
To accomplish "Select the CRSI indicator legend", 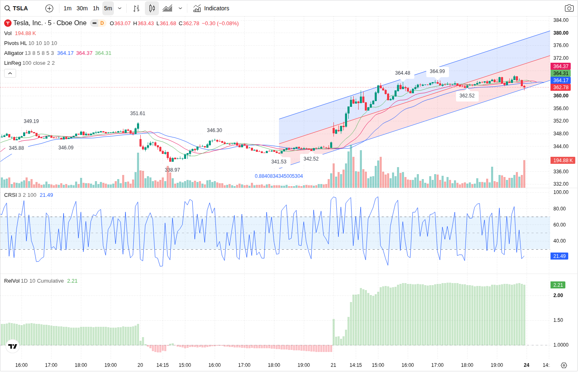I will tap(10, 195).
